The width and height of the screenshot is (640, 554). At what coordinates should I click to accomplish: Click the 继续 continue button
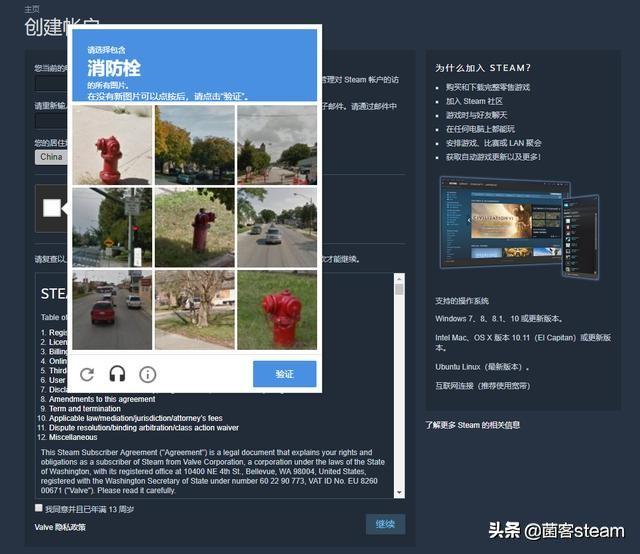pyautogui.click(x=385, y=524)
